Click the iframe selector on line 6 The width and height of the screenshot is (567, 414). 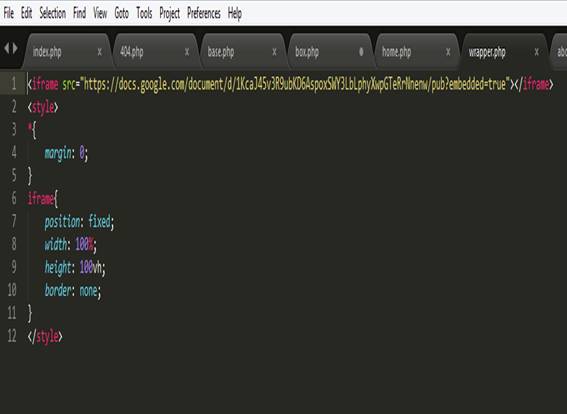point(40,199)
